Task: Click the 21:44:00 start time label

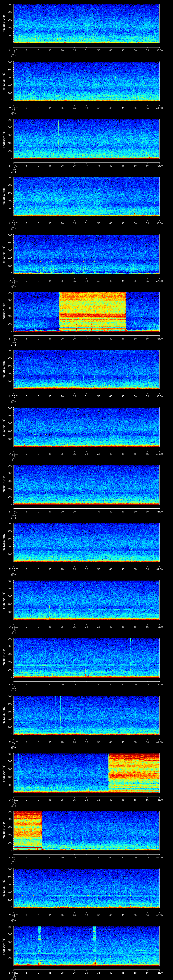Action: (x=13, y=915)
